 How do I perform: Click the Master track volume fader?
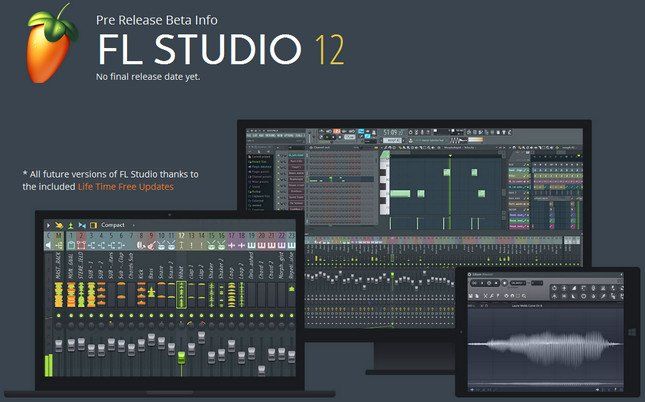point(58,345)
